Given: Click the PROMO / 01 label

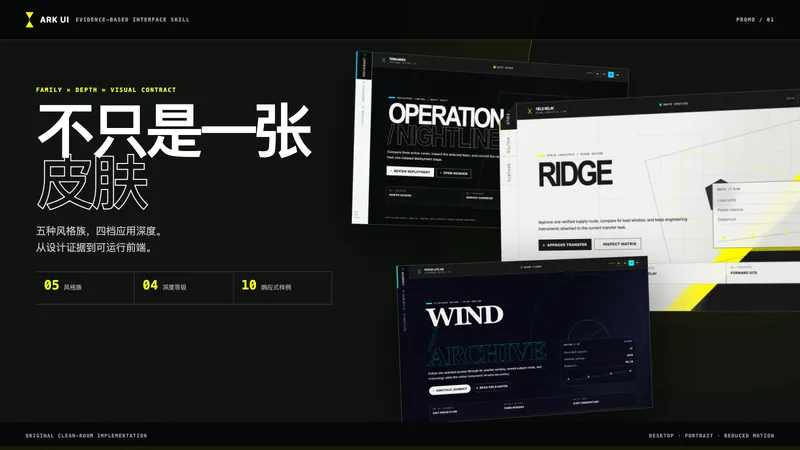Looking at the screenshot, I should pos(755,20).
